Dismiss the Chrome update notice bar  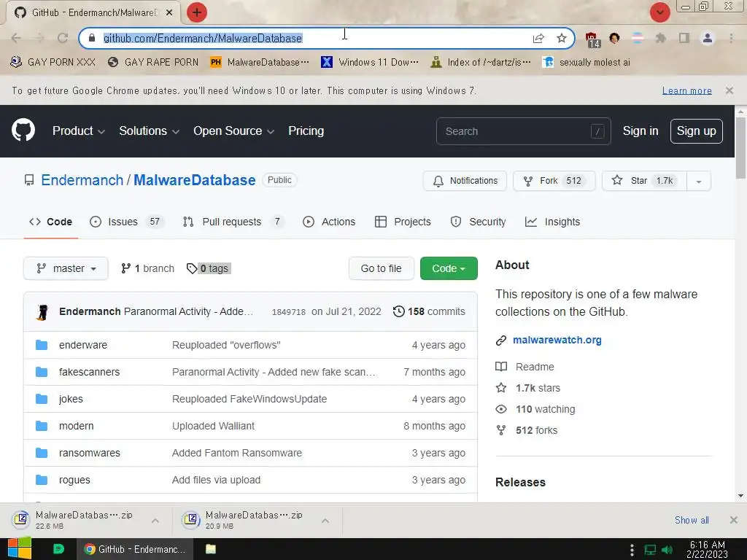[729, 90]
